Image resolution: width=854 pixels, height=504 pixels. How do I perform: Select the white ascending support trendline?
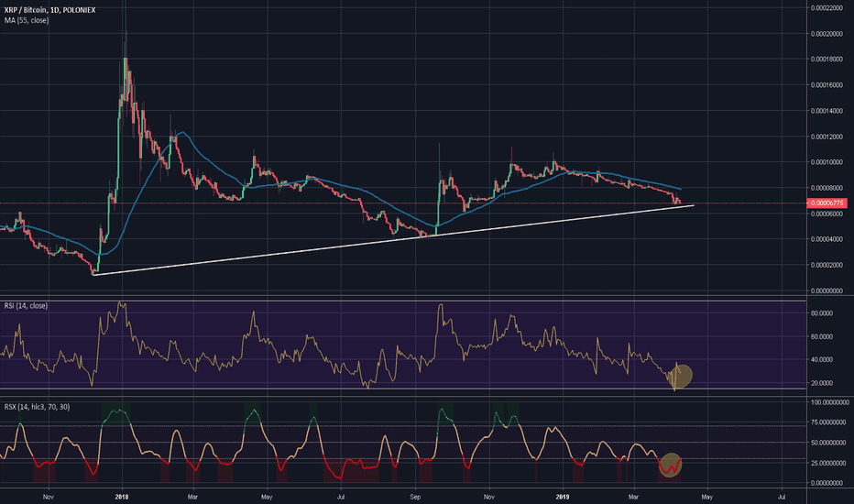[x=393, y=240]
